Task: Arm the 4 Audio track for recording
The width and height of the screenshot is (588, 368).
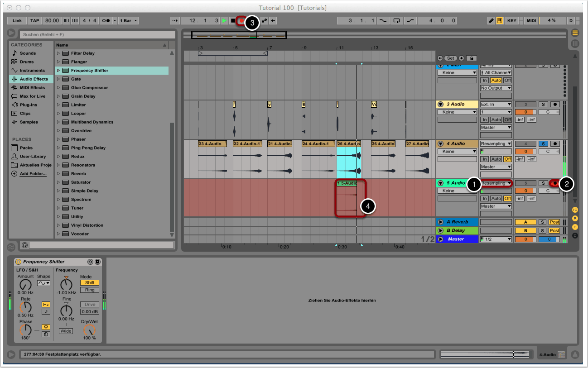Action: click(554, 143)
